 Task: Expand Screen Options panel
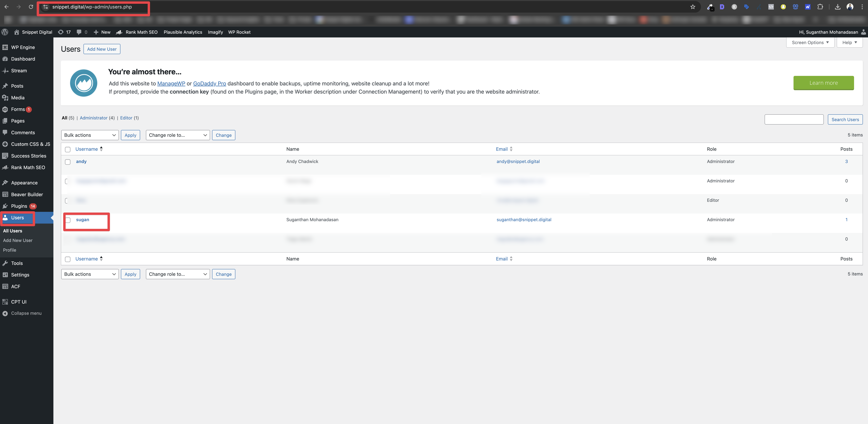tap(810, 43)
